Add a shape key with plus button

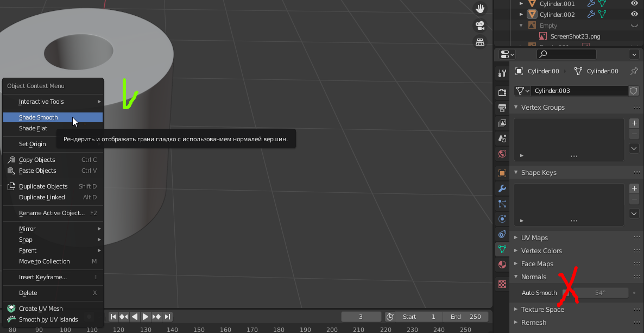tap(634, 189)
